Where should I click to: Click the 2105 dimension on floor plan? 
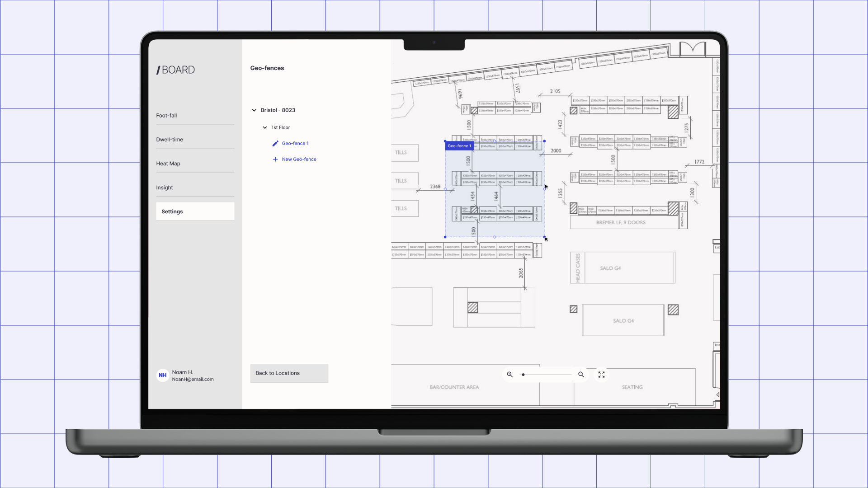point(555,91)
